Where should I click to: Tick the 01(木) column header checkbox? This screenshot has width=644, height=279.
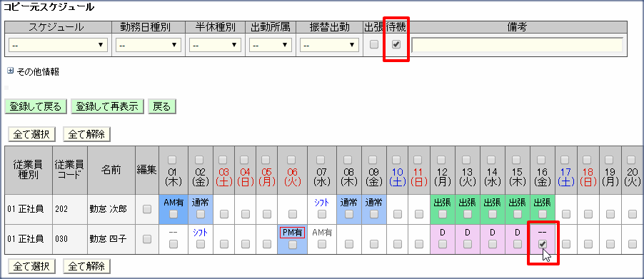click(173, 159)
